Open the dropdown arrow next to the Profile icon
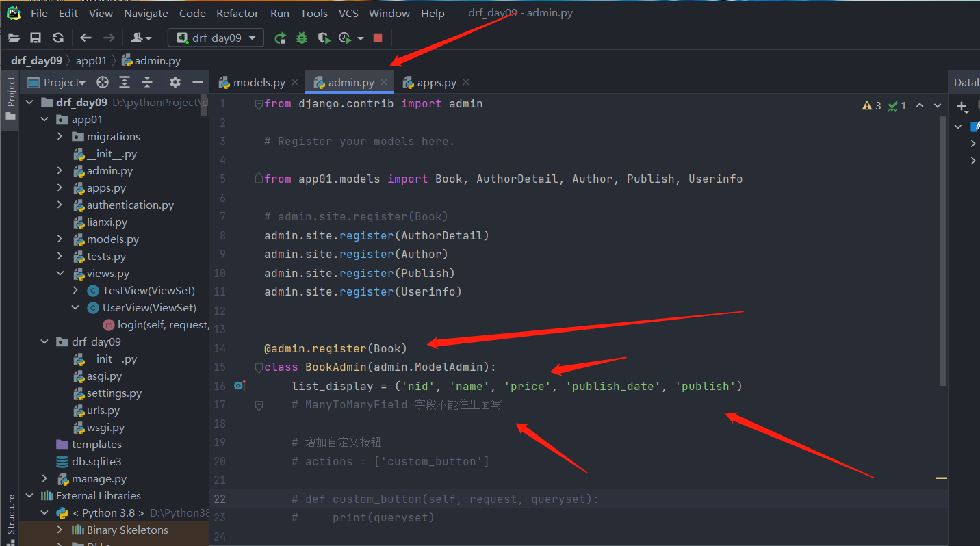The height and width of the screenshot is (546, 980). coord(361,38)
